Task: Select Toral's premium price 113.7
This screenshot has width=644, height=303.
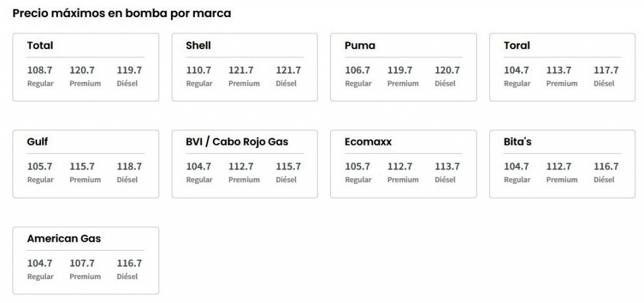Action: point(558,71)
